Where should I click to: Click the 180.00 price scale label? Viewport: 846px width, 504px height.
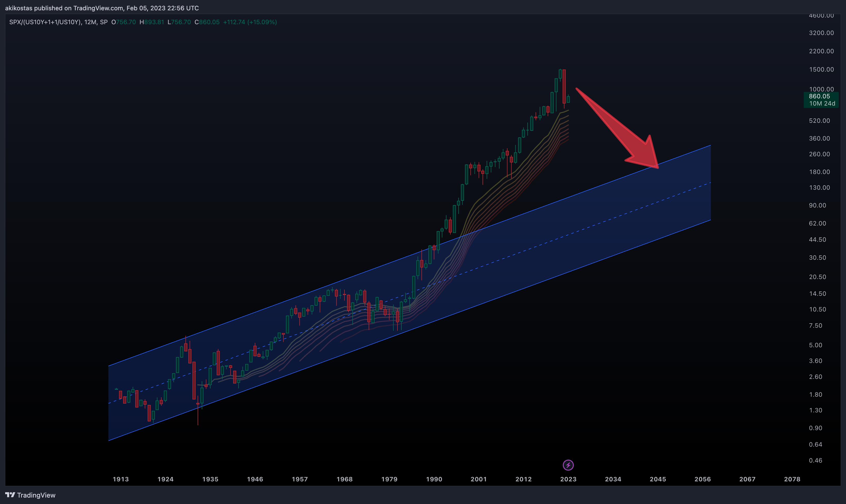(819, 172)
